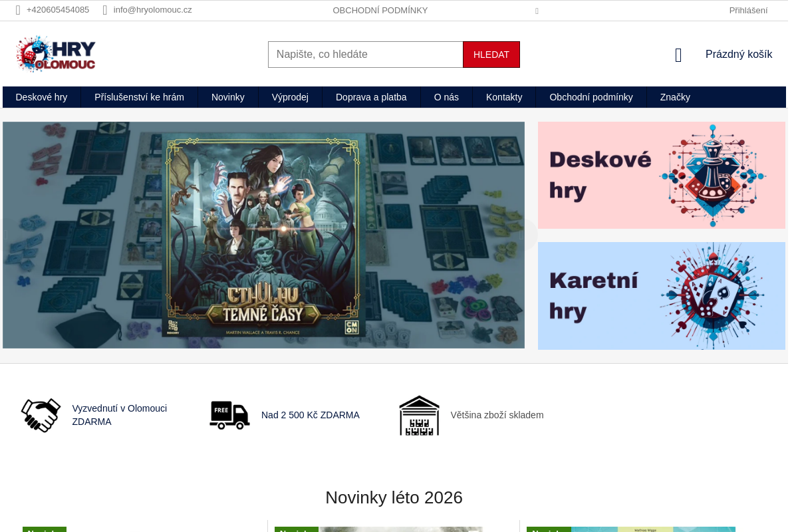Viewport: 798px width, 532px height.
Task: Click the handshake pickup icon
Action: click(41, 416)
